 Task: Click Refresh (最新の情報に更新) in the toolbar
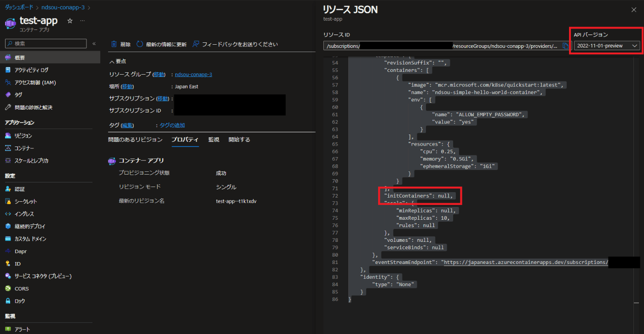(x=161, y=45)
